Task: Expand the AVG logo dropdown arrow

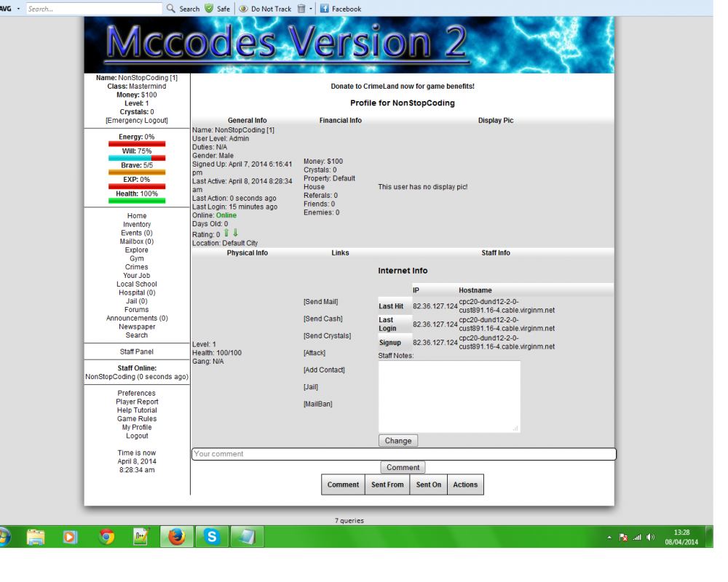Action: (18, 8)
